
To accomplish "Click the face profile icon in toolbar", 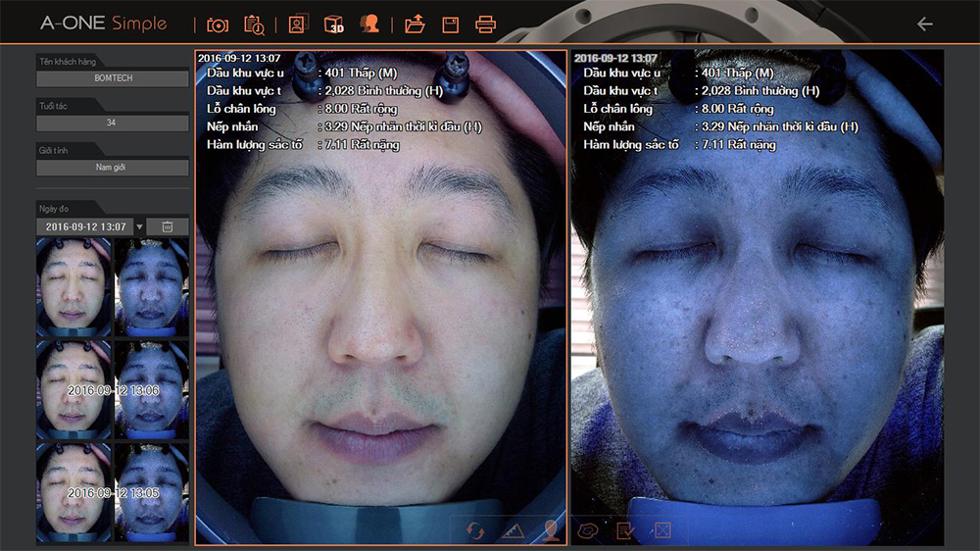I will click(369, 25).
